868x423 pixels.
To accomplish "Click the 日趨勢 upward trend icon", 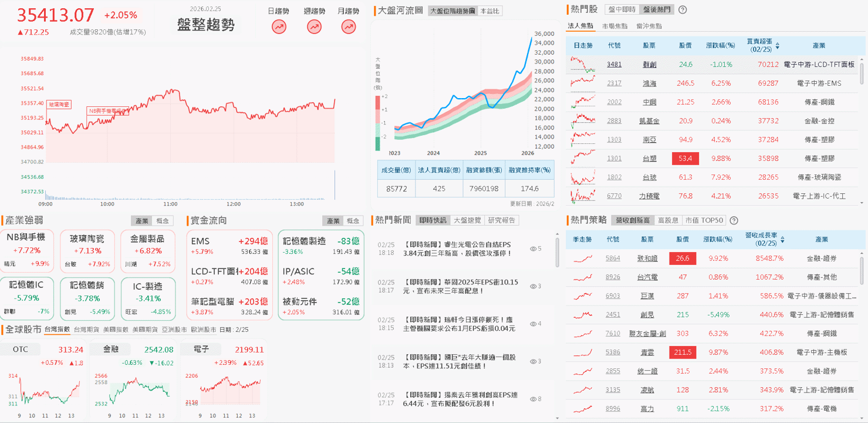I will (279, 26).
